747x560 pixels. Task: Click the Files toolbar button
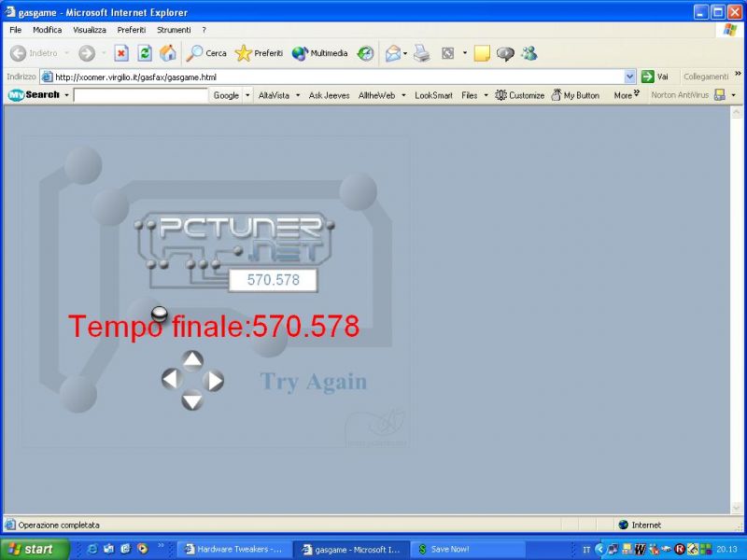click(470, 95)
